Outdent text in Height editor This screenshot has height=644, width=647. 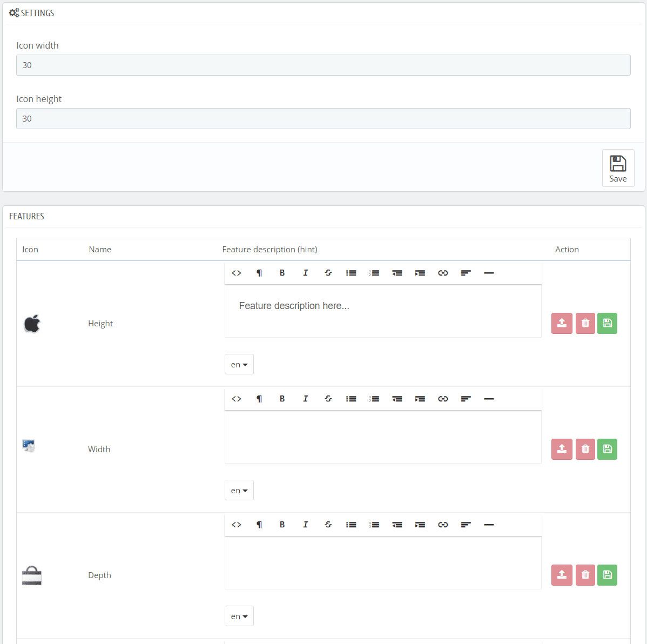[397, 273]
